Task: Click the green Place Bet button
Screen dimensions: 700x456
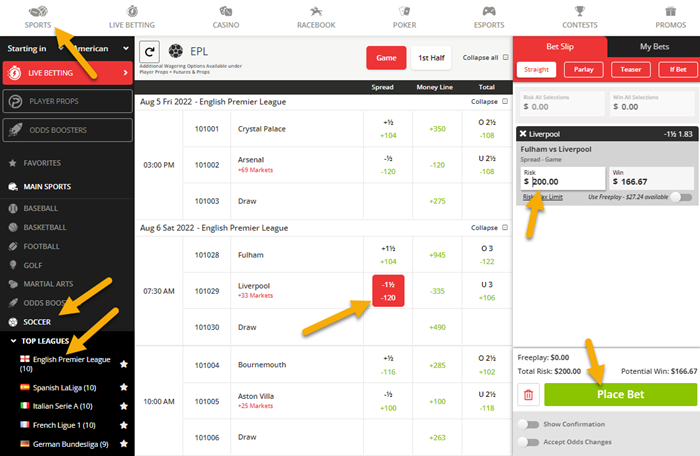Action: coord(621,394)
